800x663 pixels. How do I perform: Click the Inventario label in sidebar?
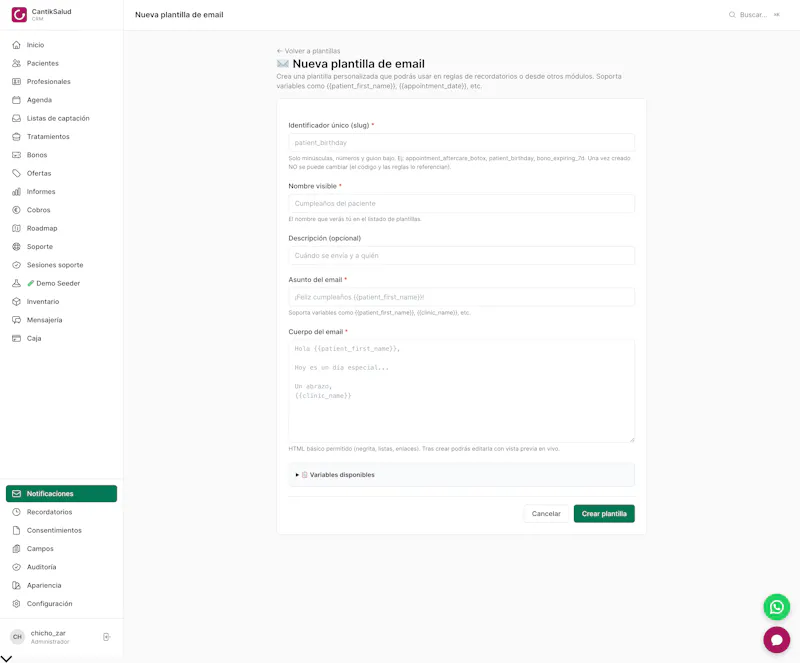click(43, 302)
